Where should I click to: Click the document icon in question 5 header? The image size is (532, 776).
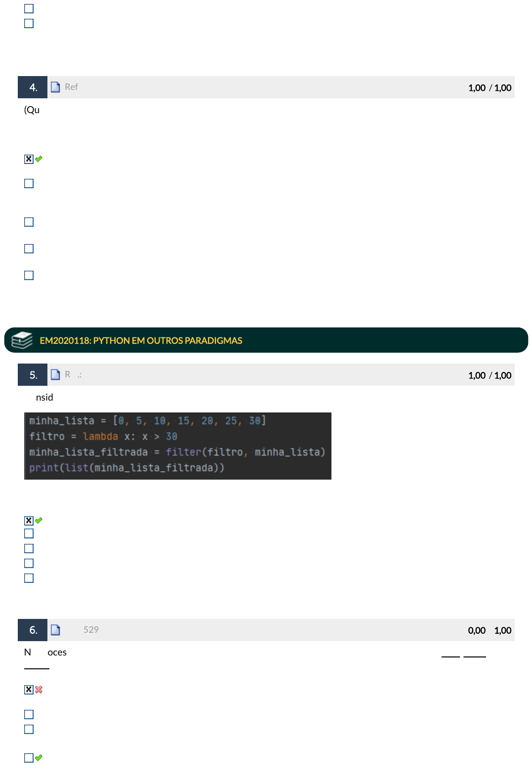click(x=55, y=375)
